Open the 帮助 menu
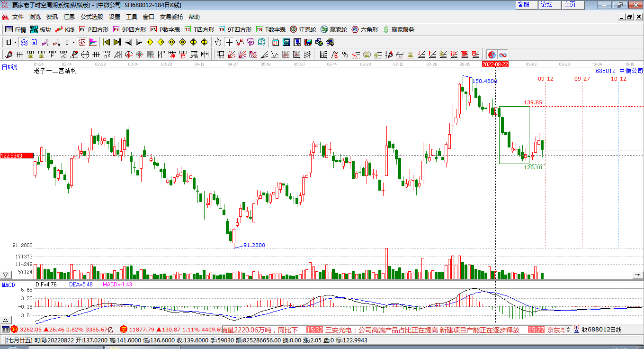Viewport: 644px width, 349px height. point(194,17)
